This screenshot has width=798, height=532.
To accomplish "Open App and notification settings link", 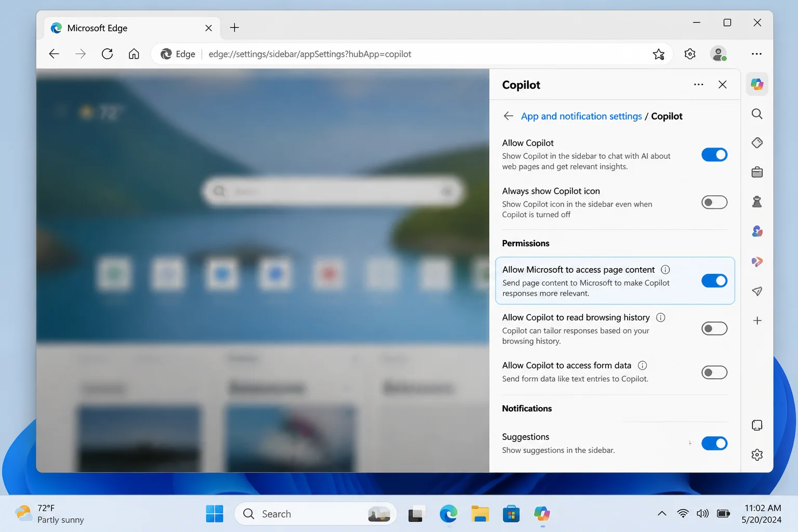I will tap(581, 116).
